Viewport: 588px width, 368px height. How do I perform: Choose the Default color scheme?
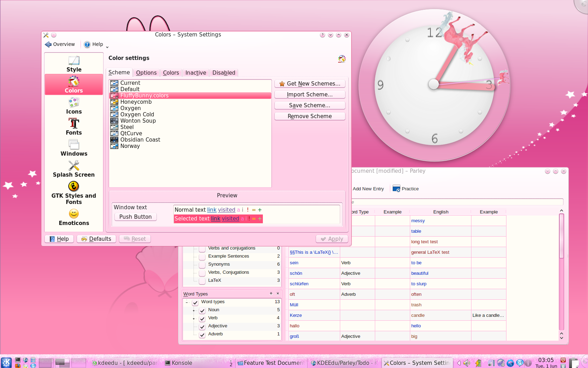coord(190,89)
